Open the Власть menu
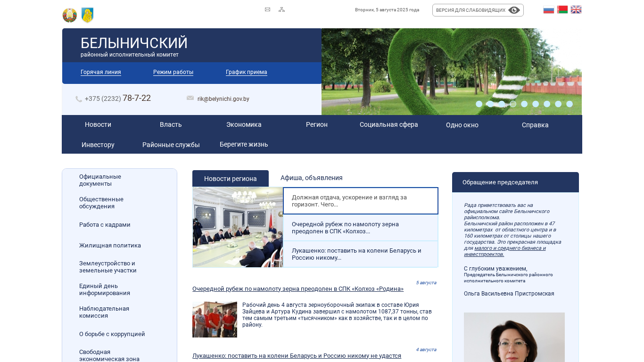Screen dimensions: 644x362 (171, 124)
